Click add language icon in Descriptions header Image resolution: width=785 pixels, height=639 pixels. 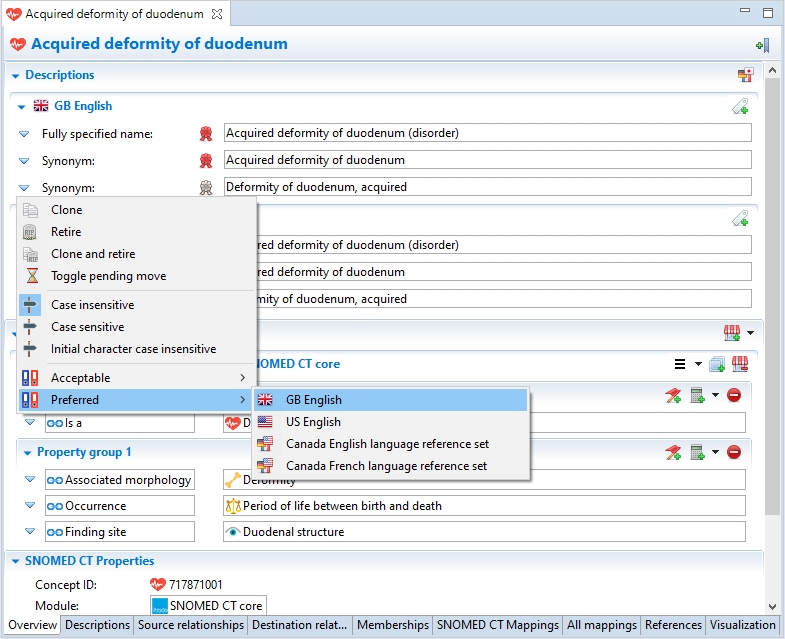pyautogui.click(x=744, y=75)
